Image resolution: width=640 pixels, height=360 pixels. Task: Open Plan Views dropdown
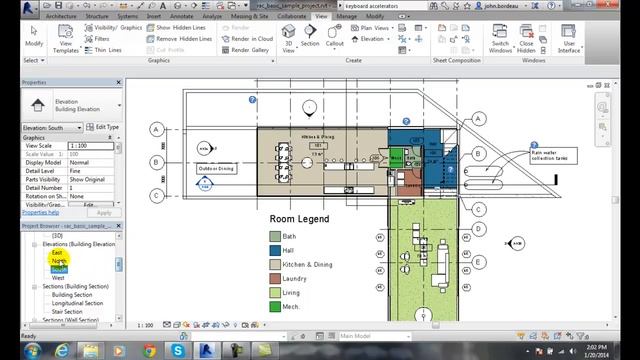click(372, 28)
